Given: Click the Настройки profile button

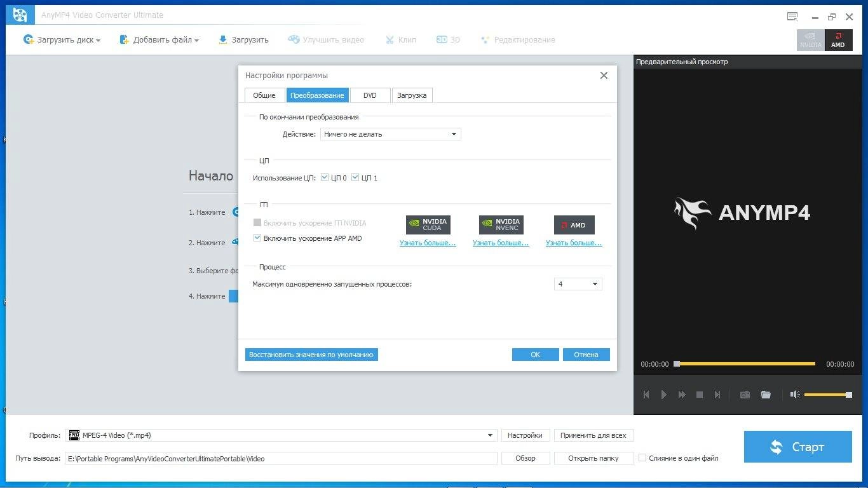Looking at the screenshot, I should [x=525, y=435].
